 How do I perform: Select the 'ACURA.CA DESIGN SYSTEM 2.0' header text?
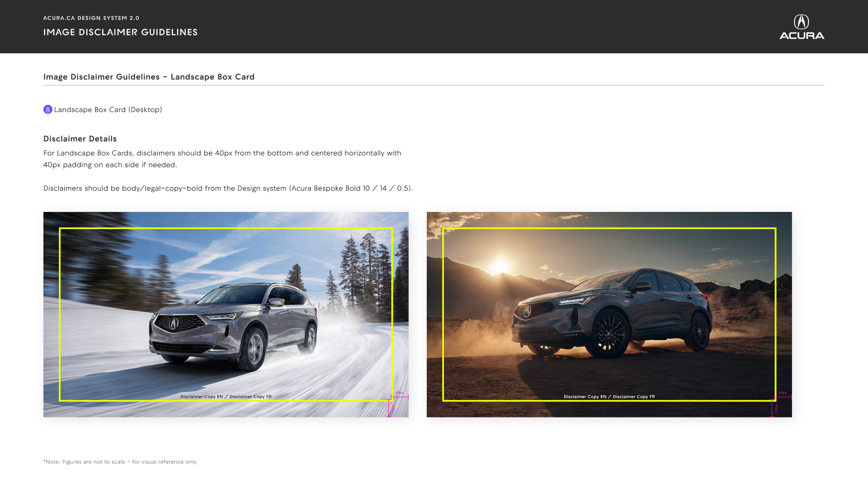click(91, 18)
